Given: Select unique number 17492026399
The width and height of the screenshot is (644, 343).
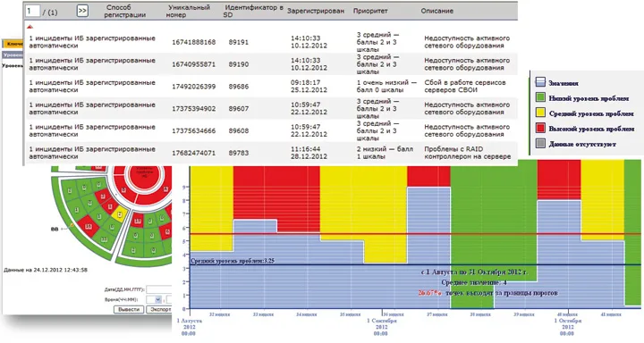Looking at the screenshot, I should tap(193, 87).
